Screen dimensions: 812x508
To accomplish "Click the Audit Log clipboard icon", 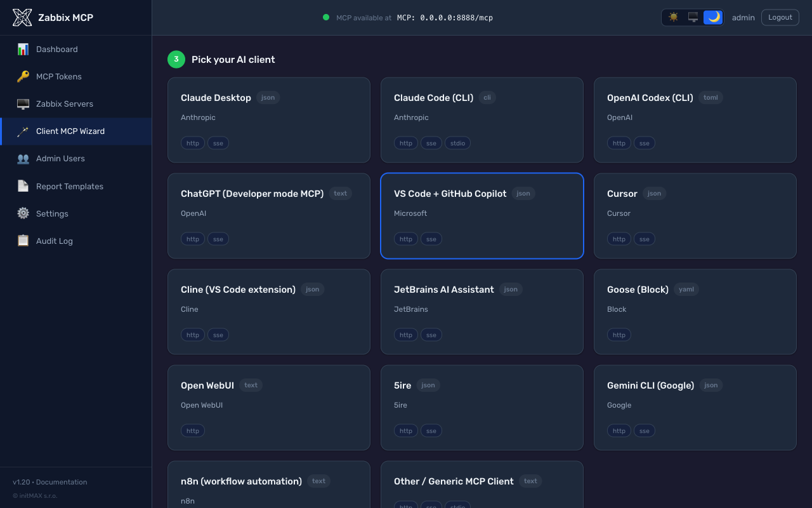I will pos(23,241).
